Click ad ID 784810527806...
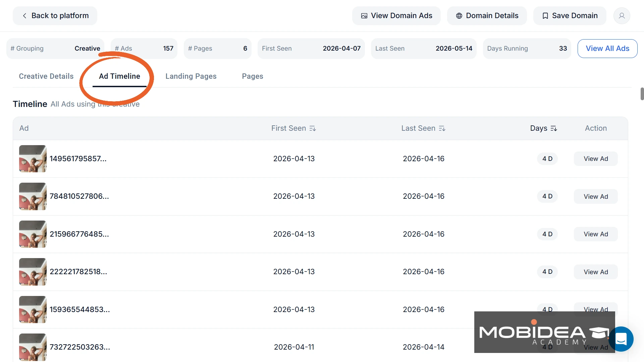Image resolution: width=644 pixels, height=362 pixels. pos(79,196)
